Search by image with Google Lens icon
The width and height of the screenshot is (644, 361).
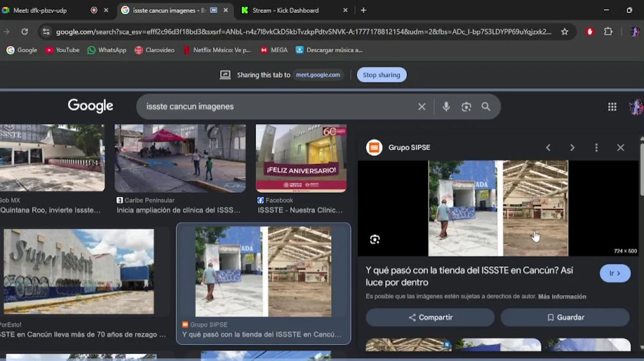(466, 106)
